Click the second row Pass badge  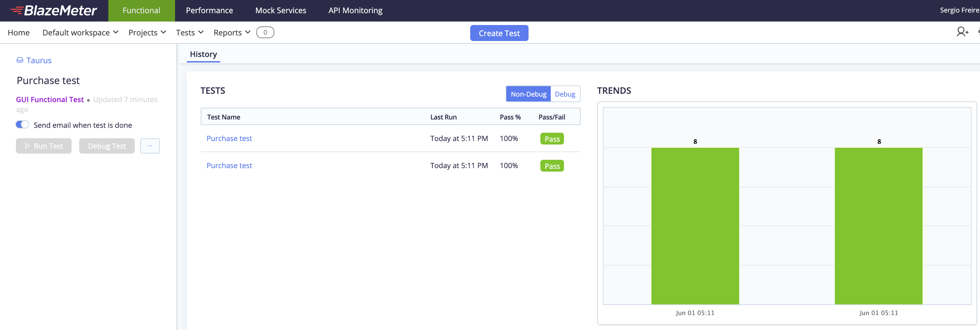pyautogui.click(x=551, y=166)
